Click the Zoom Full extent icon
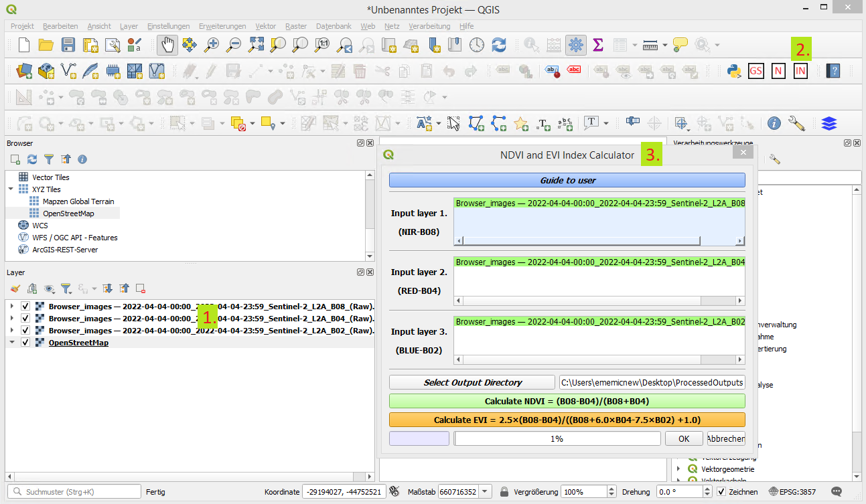Viewport: 866px width, 504px height. click(x=257, y=45)
